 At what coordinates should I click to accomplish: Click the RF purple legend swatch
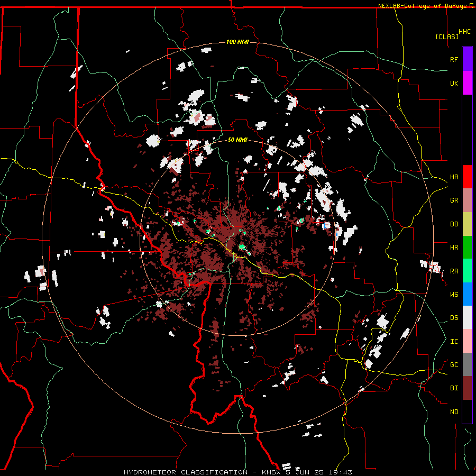click(x=467, y=59)
